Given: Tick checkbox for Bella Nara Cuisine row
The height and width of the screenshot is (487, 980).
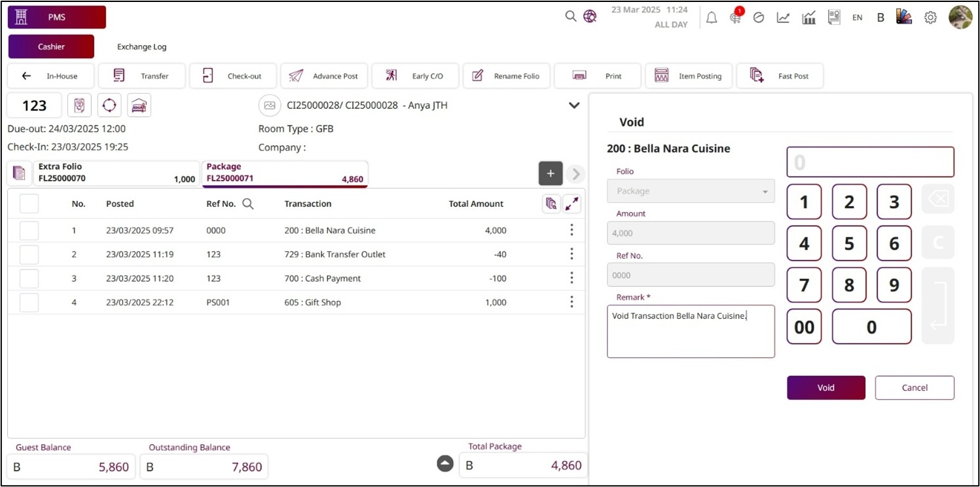Looking at the screenshot, I should (x=29, y=230).
